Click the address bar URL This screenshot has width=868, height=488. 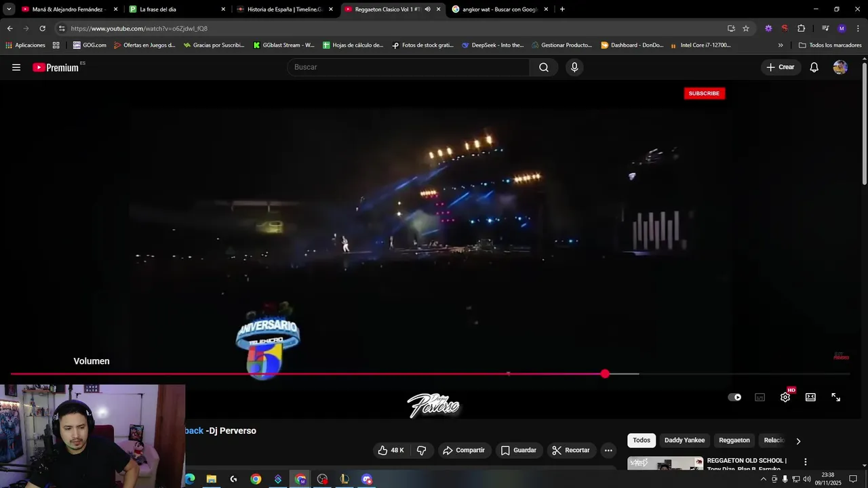click(x=139, y=28)
